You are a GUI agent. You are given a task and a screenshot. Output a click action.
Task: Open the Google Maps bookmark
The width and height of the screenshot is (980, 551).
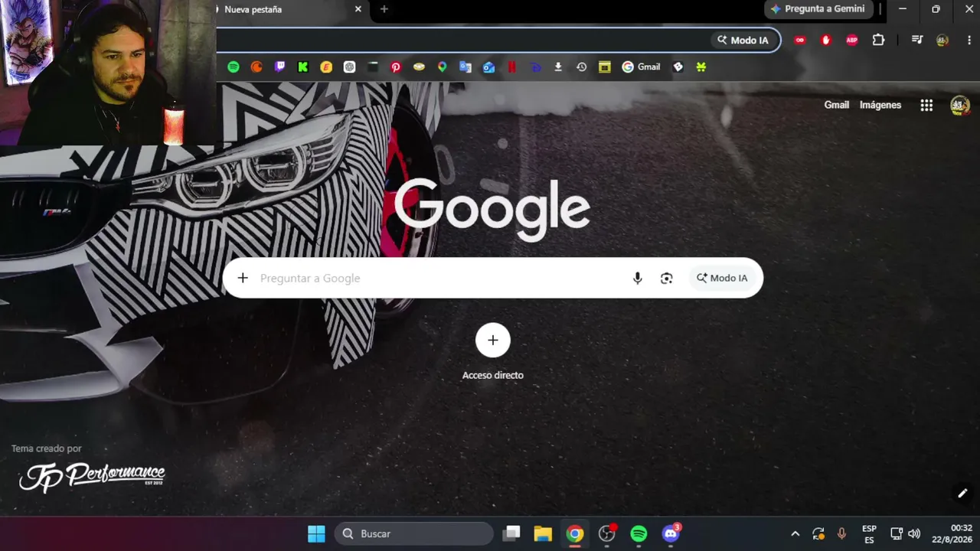[x=442, y=67]
